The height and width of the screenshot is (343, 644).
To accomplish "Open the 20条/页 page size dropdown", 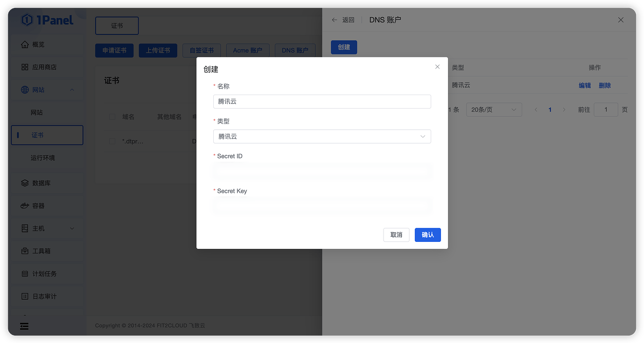I will click(x=494, y=110).
